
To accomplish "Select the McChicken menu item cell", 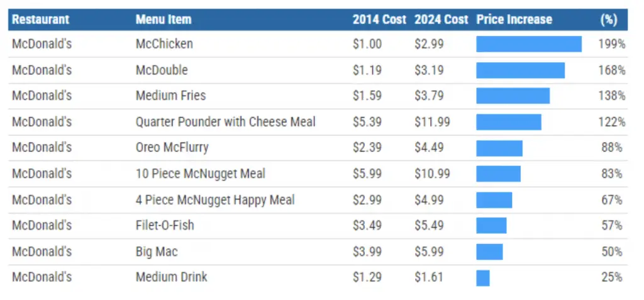I will point(164,44).
